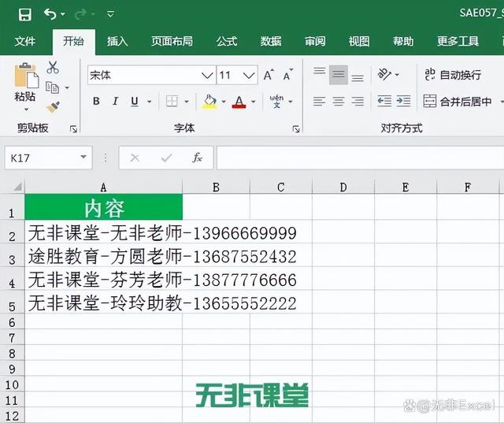Viewport: 504px width, 423px height.
Task: Click the Name Box showing K17
Action: click(x=48, y=158)
